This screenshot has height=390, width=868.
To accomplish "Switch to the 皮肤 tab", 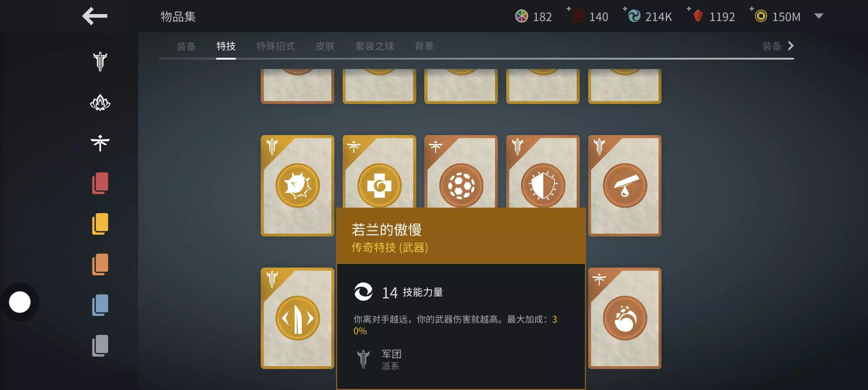I will pos(325,46).
